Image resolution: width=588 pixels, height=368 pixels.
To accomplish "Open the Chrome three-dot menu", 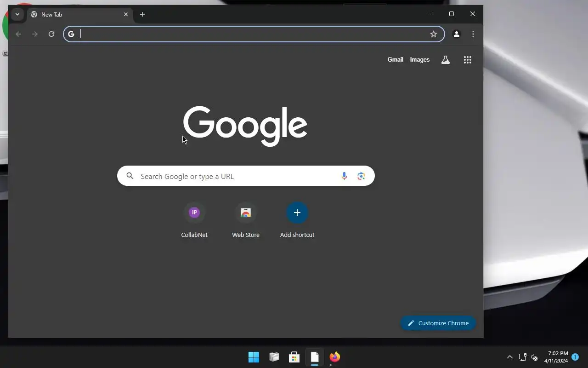I will [473, 34].
